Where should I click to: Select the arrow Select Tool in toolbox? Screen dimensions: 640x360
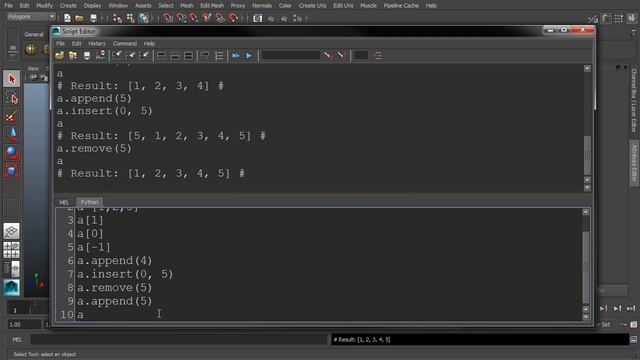coord(12,79)
